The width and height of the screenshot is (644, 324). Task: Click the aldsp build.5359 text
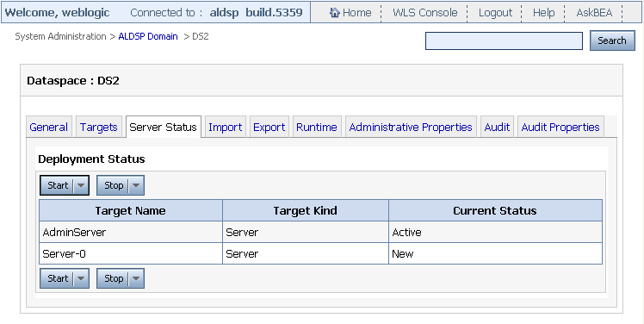256,13
